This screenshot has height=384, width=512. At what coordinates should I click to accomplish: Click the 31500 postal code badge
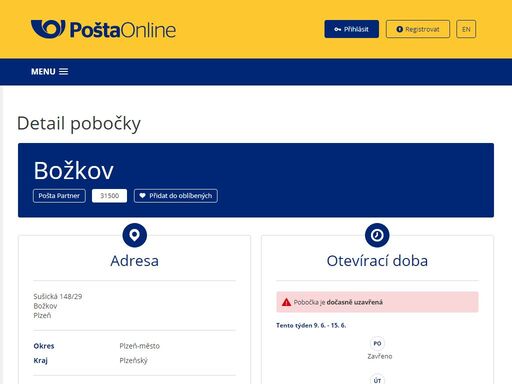[x=109, y=196]
